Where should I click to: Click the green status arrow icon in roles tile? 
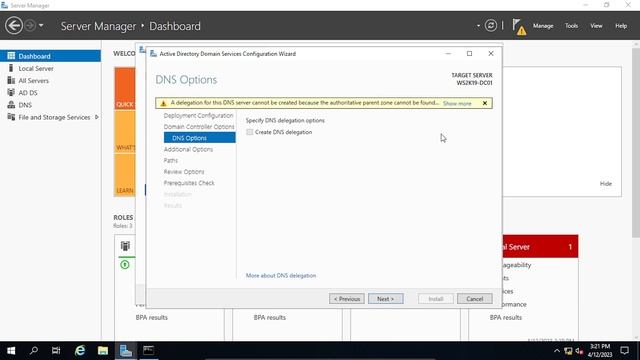coord(125,265)
